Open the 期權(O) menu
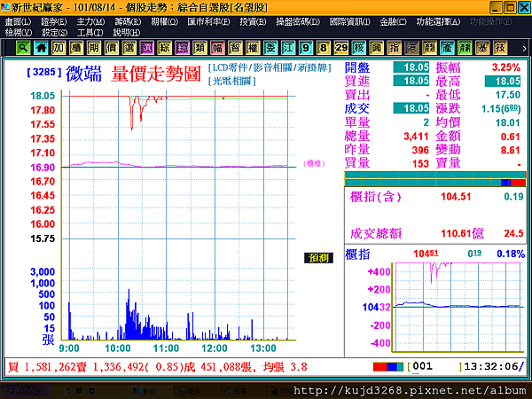532x399 pixels. point(165,22)
